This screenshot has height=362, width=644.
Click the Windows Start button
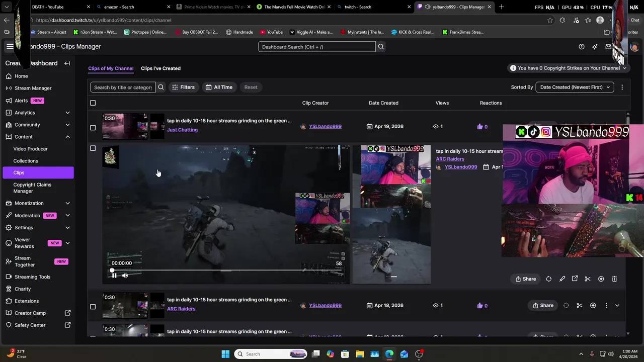[x=225, y=354]
